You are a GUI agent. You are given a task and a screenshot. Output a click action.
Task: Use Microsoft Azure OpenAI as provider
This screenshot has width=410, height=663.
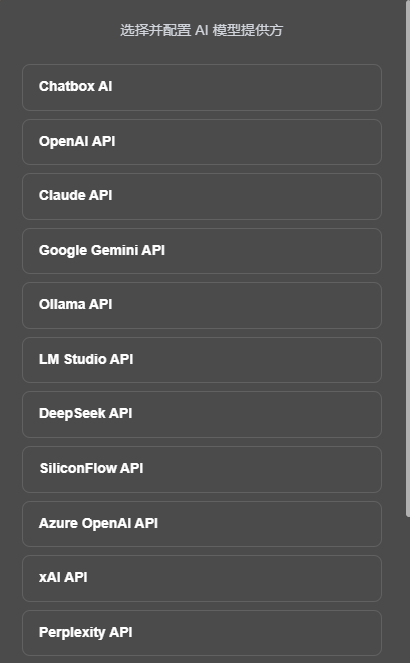tap(202, 524)
